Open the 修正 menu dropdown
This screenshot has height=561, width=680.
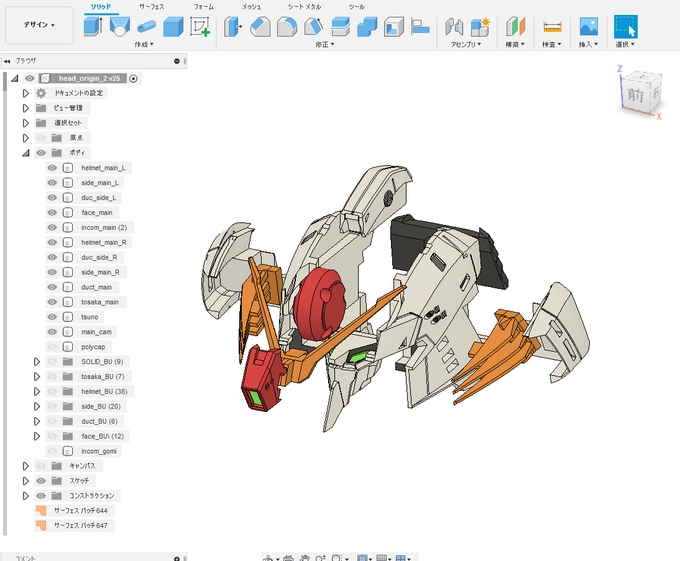[x=325, y=45]
